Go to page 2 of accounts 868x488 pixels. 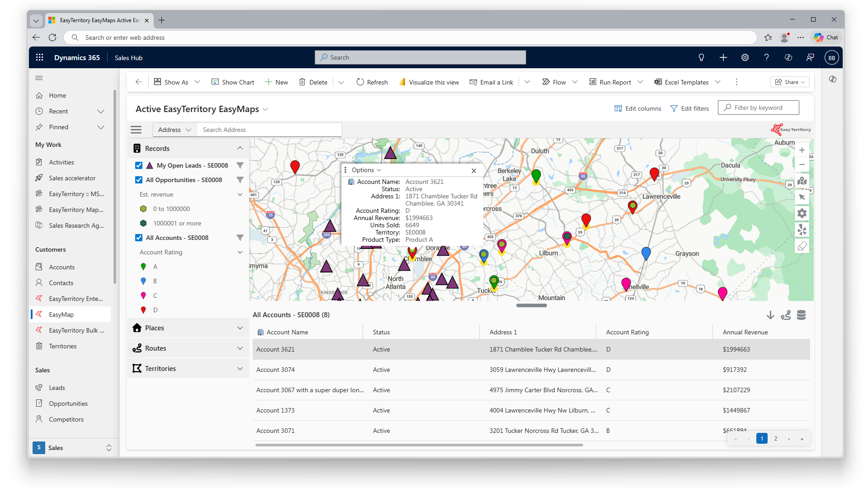776,439
